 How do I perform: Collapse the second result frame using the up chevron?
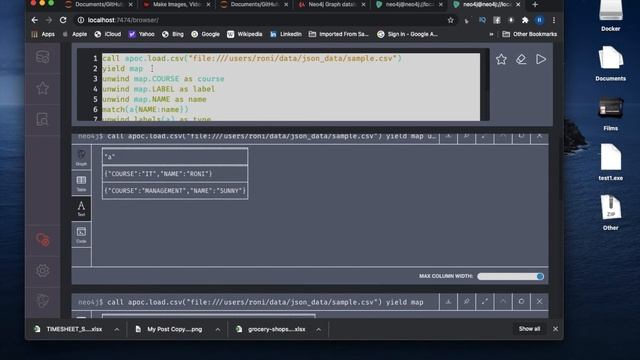(503, 302)
